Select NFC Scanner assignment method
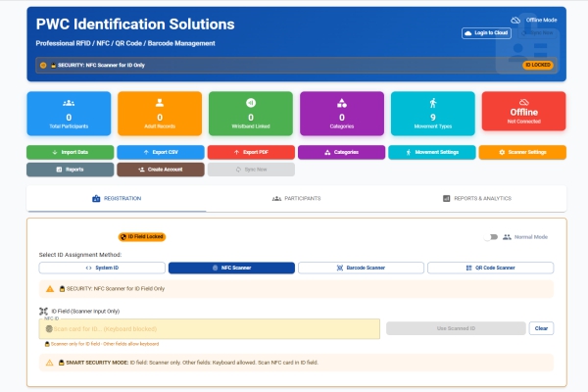The image size is (588, 392). point(231,268)
